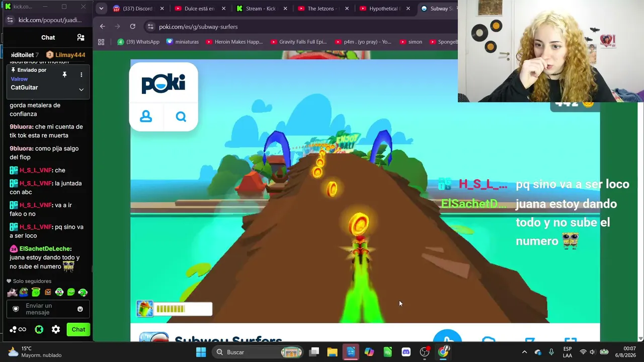Open the 'p4m . (yo pray)' bookmark
This screenshot has width=644, height=362.
[363, 42]
